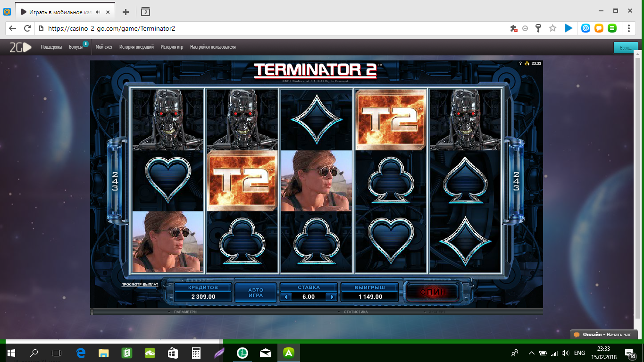Click Sarah Connor symbol on first reel
Image resolution: width=644 pixels, height=362 pixels.
(168, 242)
